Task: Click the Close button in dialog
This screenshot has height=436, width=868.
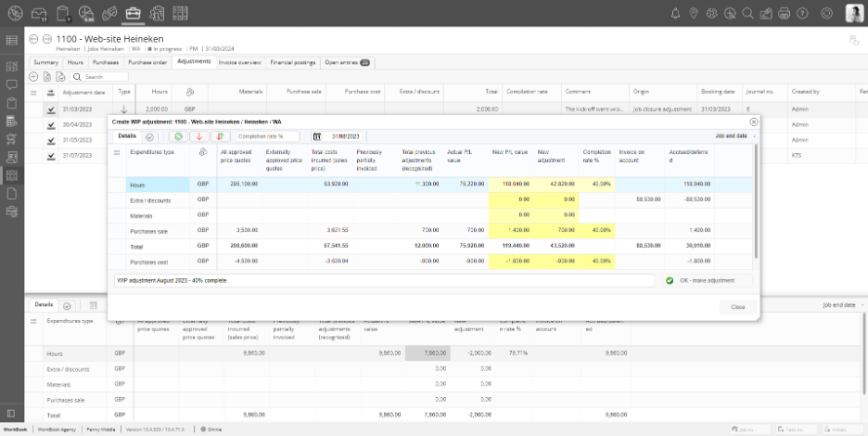Action: 737,306
